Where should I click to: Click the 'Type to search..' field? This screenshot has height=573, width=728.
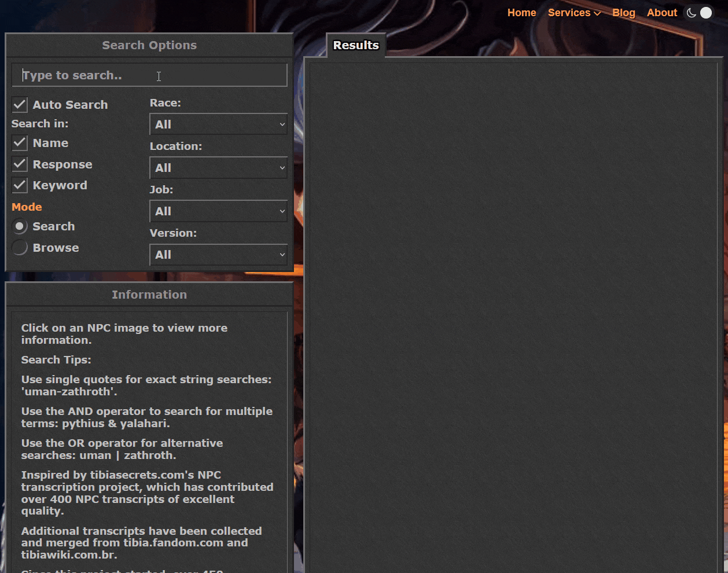click(149, 75)
